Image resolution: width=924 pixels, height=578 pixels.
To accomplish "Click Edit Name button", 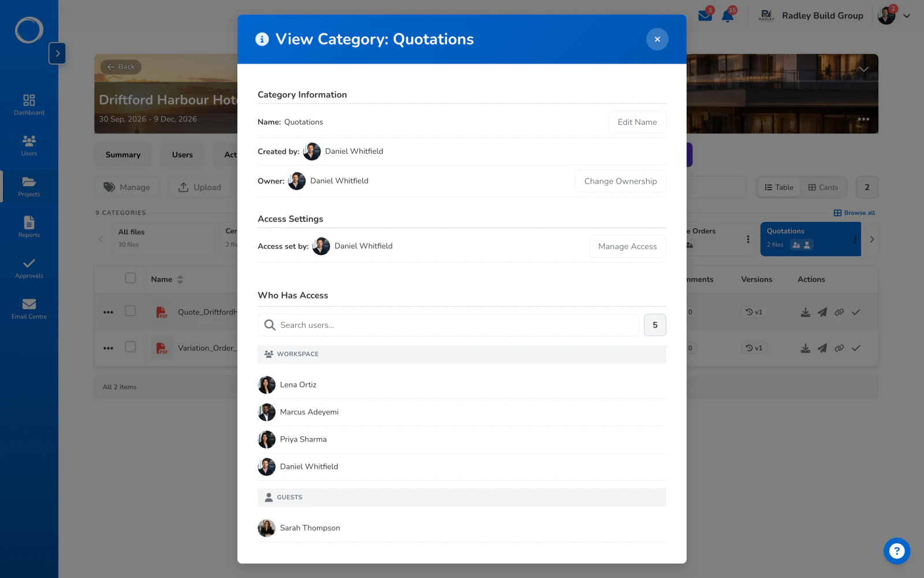I will 637,122.
